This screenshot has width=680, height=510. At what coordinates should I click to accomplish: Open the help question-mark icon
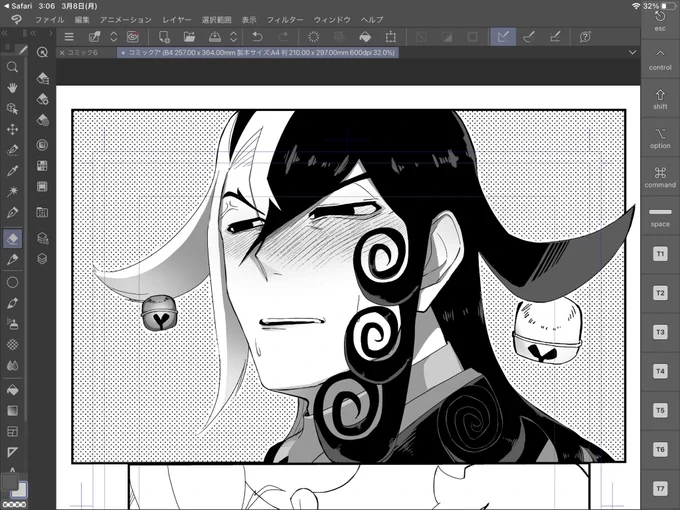point(585,37)
